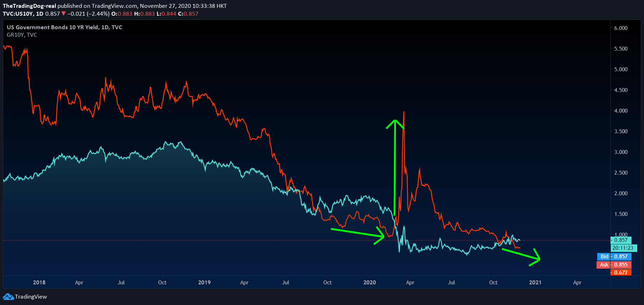Click the L:0.844 low value
Image resolution: width=644 pixels, height=305 pixels.
(x=166, y=14)
